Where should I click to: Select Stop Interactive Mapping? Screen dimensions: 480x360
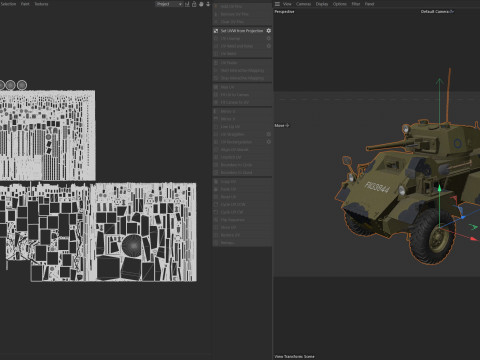click(x=242, y=78)
